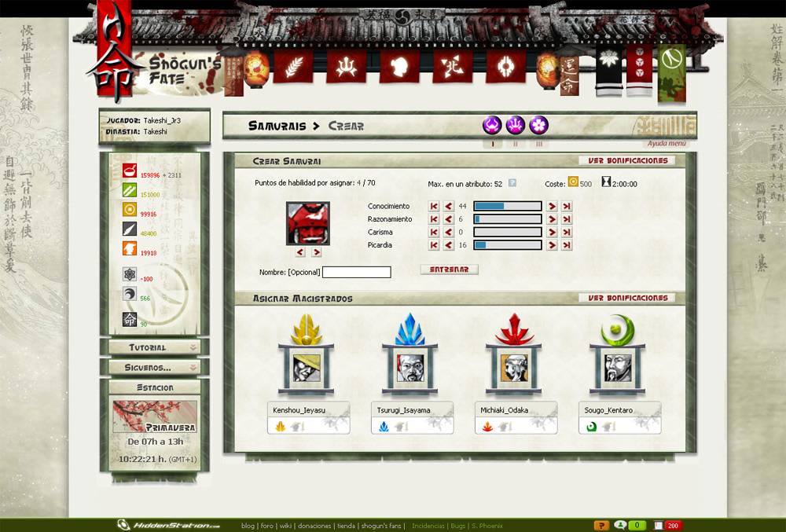Click the rice bowl resource icon
The width and height of the screenshot is (786, 532).
[x=130, y=171]
